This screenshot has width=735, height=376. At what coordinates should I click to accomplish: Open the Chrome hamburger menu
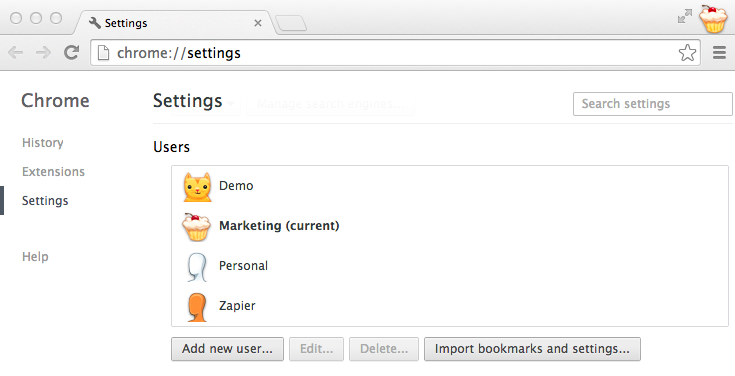(x=719, y=53)
